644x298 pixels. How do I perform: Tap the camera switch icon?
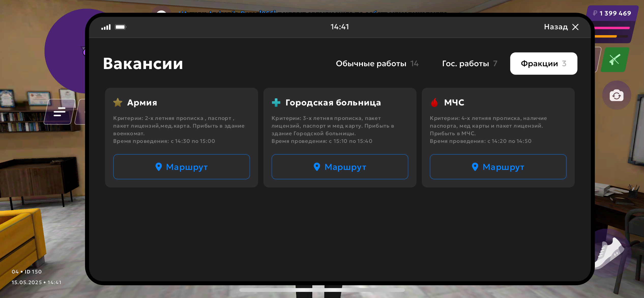616,96
